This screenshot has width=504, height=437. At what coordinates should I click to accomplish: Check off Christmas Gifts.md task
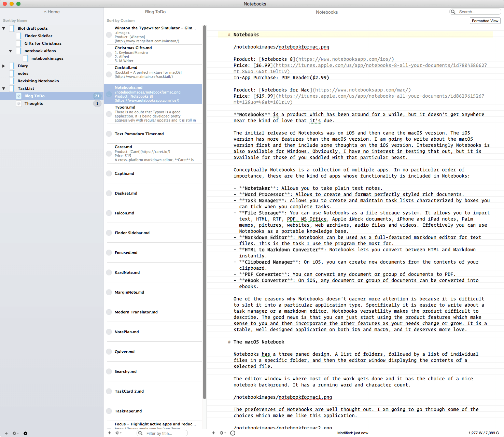(109, 55)
